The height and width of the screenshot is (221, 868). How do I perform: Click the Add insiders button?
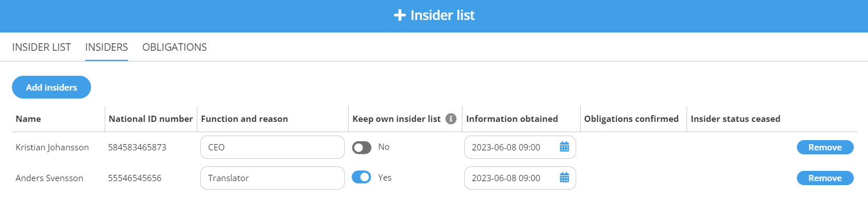tap(52, 87)
